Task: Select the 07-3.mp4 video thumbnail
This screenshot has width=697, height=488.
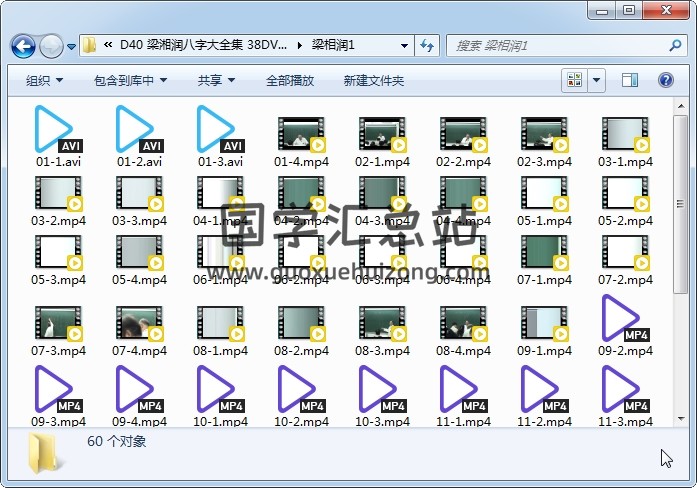Action: tap(57, 323)
